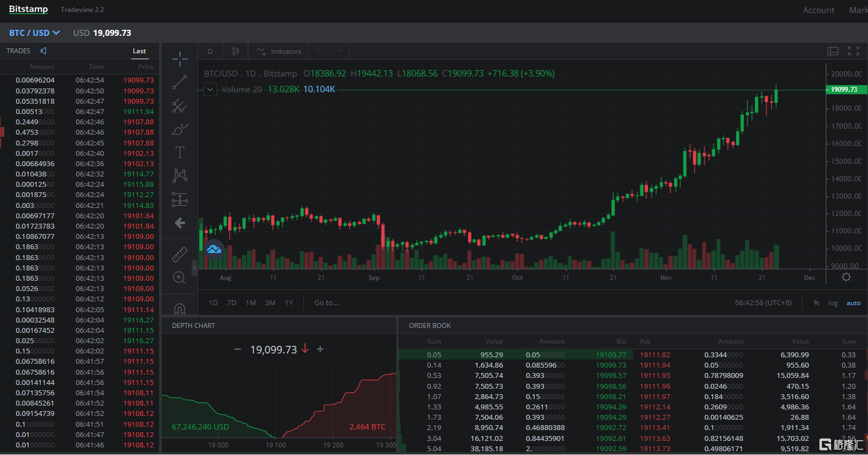
Task: Select the ruler measure tool
Action: pos(180,254)
